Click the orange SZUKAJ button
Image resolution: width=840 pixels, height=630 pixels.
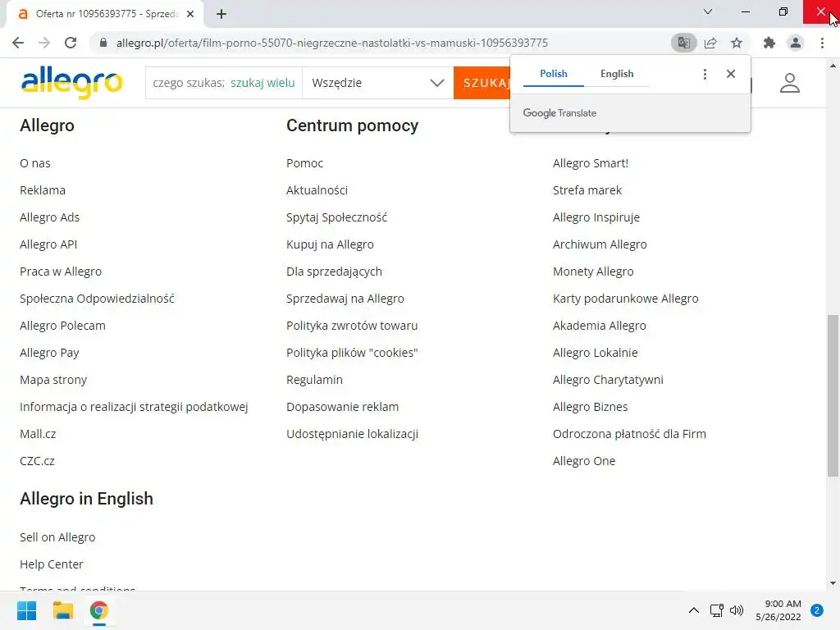pos(482,83)
